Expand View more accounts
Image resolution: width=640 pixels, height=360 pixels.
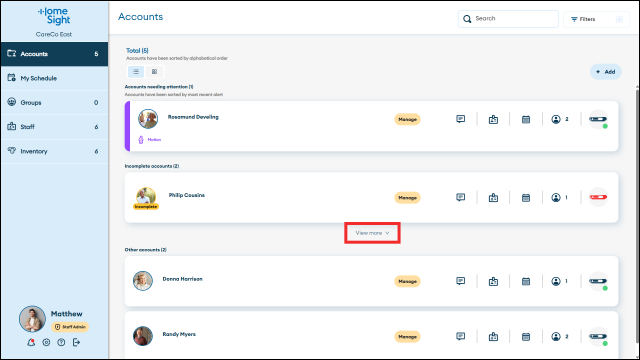372,233
